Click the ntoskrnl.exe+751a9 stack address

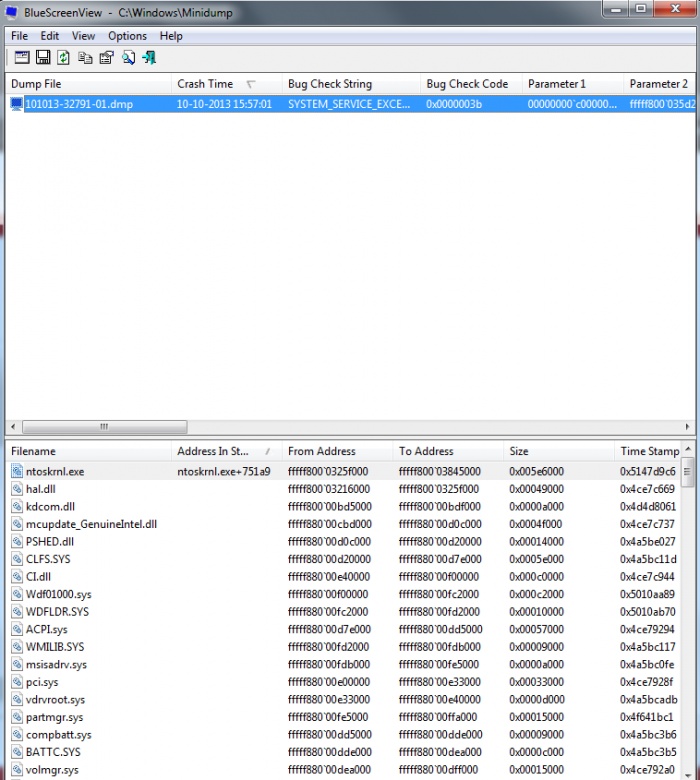point(224,471)
